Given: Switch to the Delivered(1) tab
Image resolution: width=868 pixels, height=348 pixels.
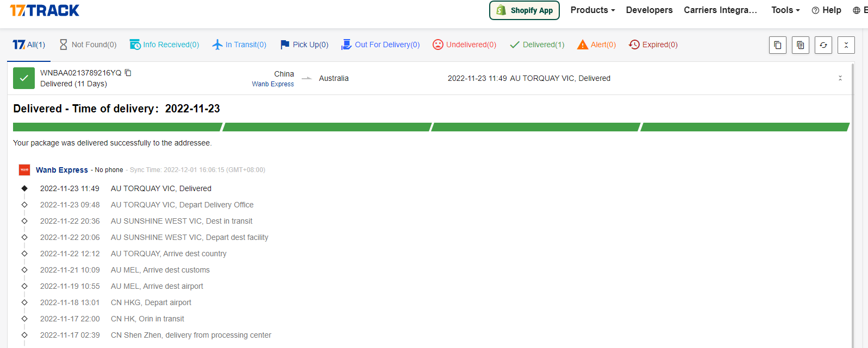Looking at the screenshot, I should 537,45.
